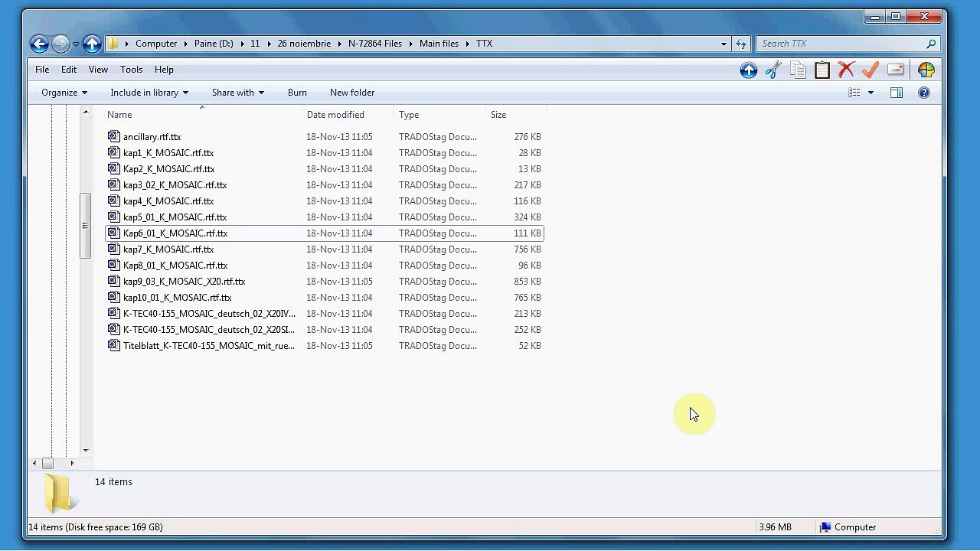Toggle the preview pane icon
The image size is (980, 551).
[897, 93]
